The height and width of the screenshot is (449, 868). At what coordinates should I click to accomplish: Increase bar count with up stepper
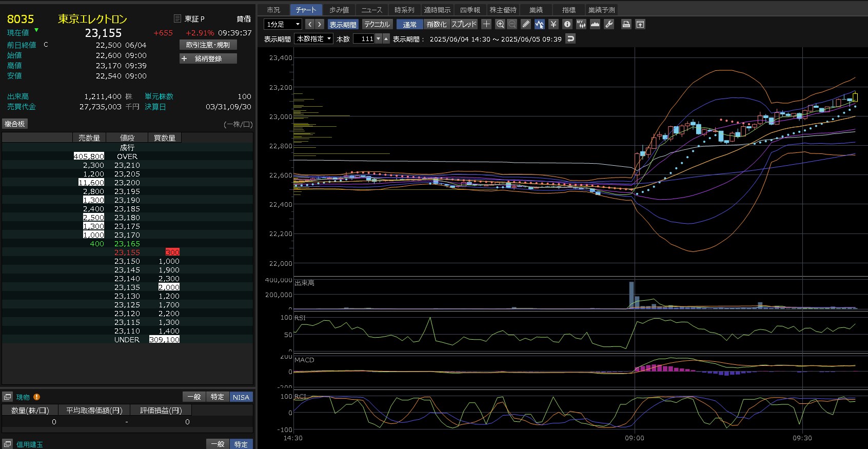(x=386, y=39)
